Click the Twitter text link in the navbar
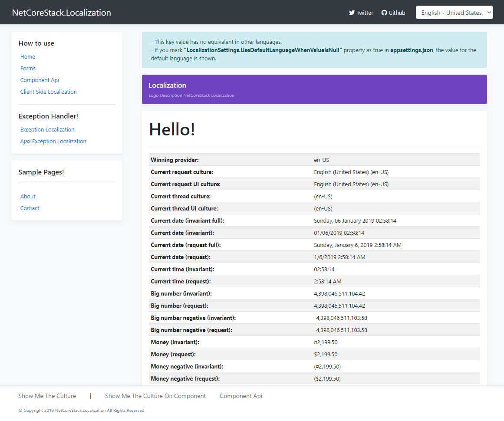 click(x=365, y=13)
